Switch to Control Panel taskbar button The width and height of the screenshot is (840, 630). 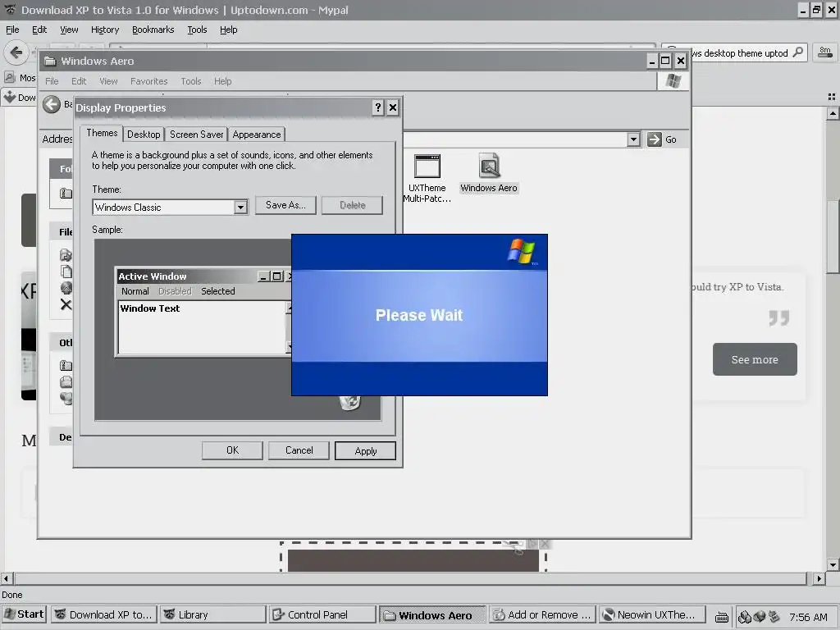pos(323,615)
